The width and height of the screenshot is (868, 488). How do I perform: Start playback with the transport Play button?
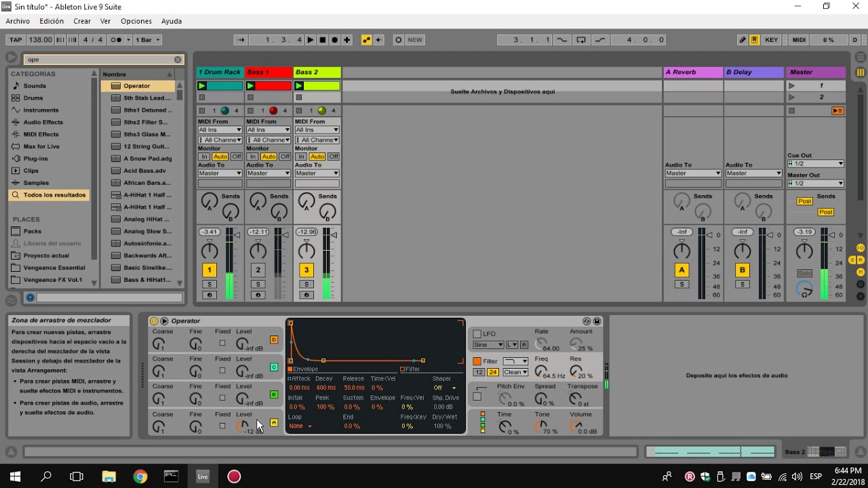click(x=311, y=40)
